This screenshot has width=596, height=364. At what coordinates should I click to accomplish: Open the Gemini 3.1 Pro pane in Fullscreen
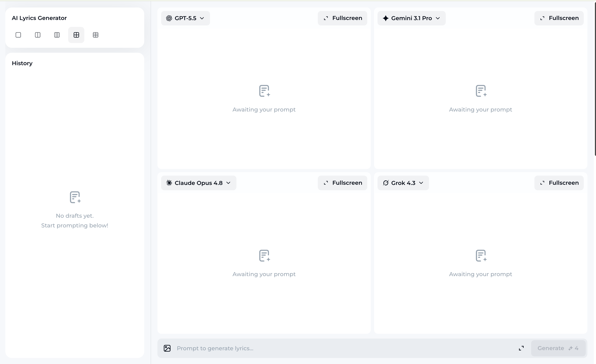pyautogui.click(x=559, y=18)
